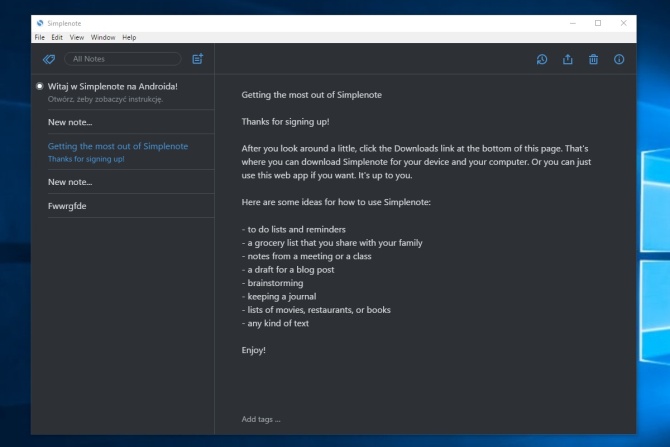Maximize the Simplenote window
This screenshot has height=447, width=670.
click(598, 22)
